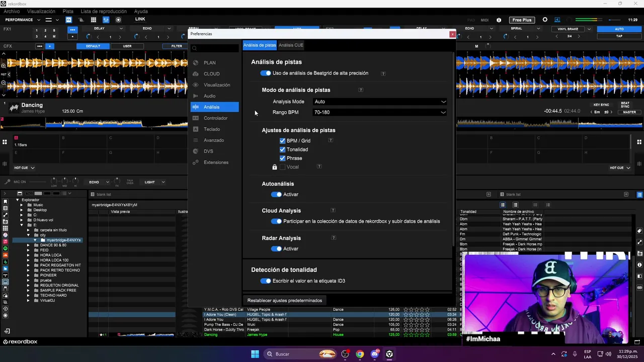Uncheck the BPM / Grid checkbox
644x362 pixels.
click(x=282, y=141)
